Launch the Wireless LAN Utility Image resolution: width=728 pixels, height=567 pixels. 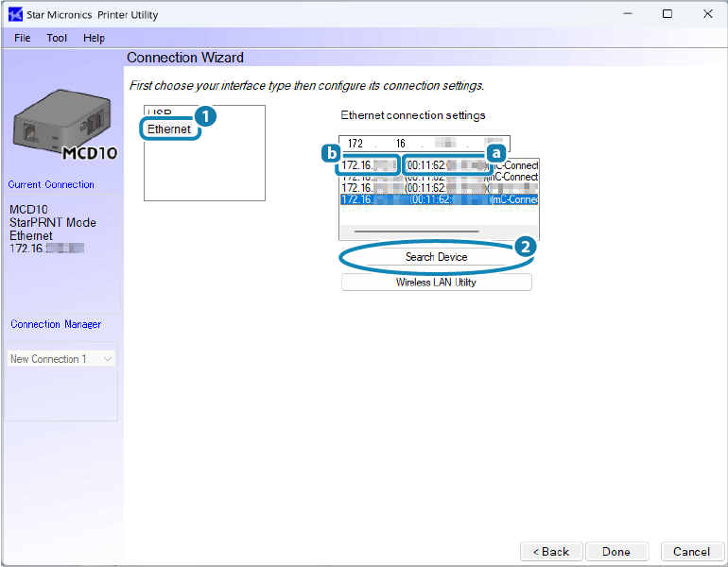(x=436, y=283)
